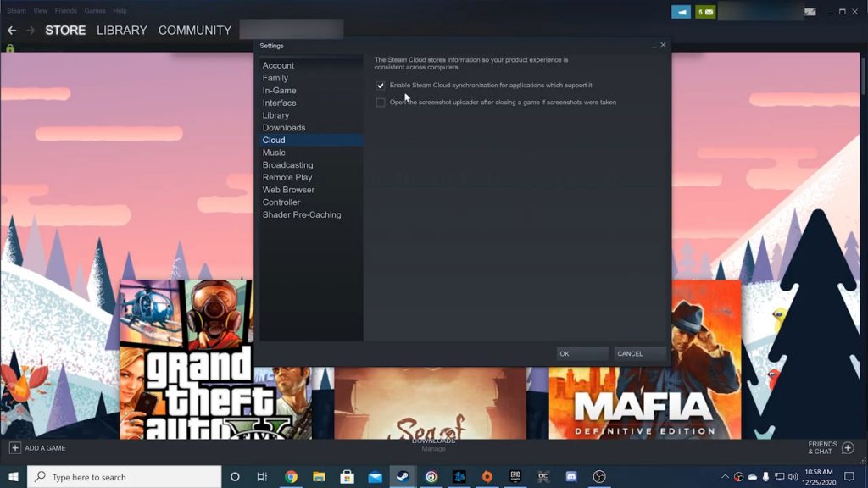Open the Windows Start menu
This screenshot has height=488, width=868.
coord(14,476)
